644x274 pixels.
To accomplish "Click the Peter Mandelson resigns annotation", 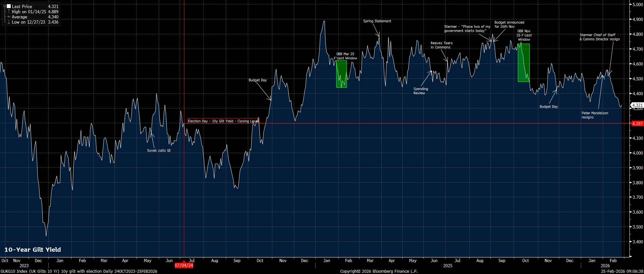I will [x=595, y=115].
